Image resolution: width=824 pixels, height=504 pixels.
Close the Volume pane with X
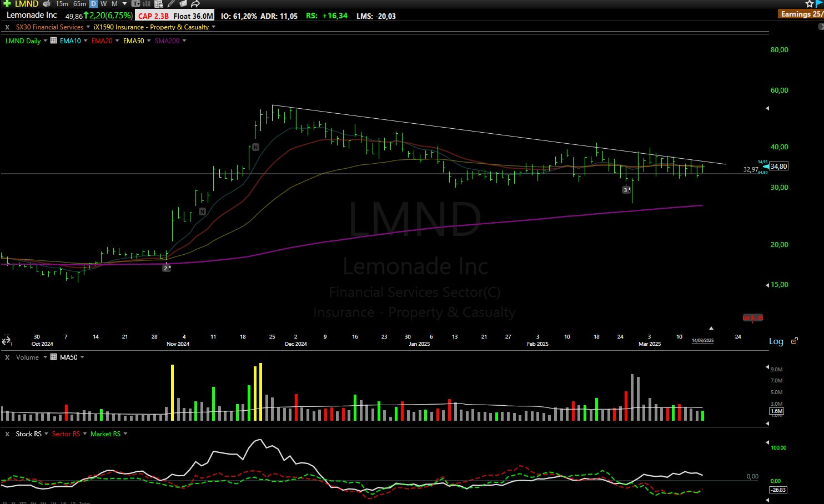(x=7, y=357)
